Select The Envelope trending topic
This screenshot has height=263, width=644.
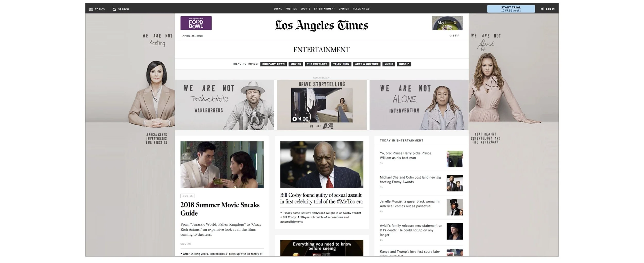317,64
